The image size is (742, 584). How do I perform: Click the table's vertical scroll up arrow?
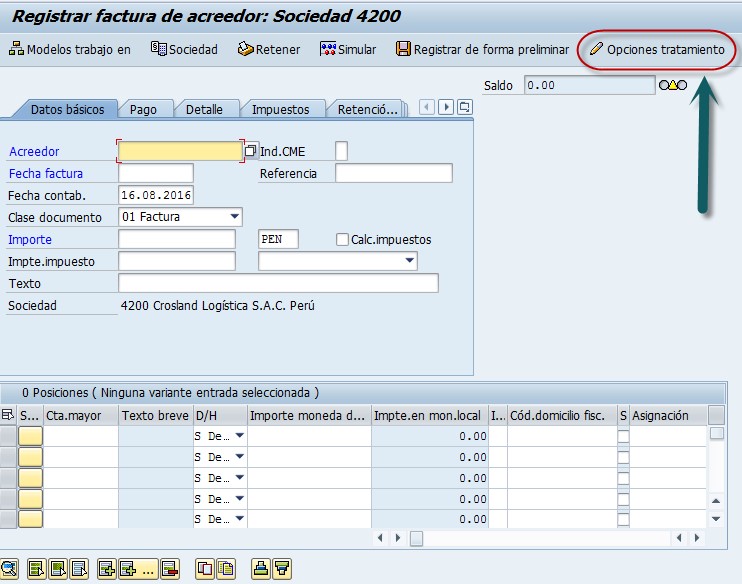pyautogui.click(x=716, y=500)
